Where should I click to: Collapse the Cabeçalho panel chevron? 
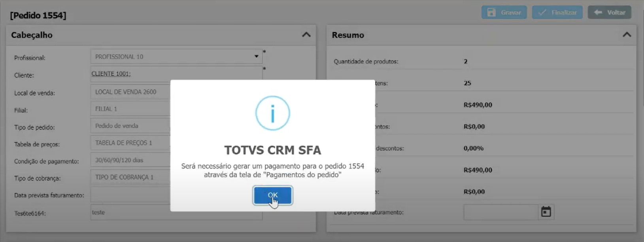pos(306,35)
